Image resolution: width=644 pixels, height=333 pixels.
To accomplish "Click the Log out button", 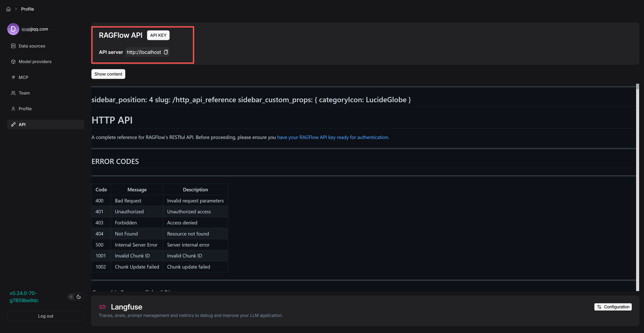I will click(45, 316).
